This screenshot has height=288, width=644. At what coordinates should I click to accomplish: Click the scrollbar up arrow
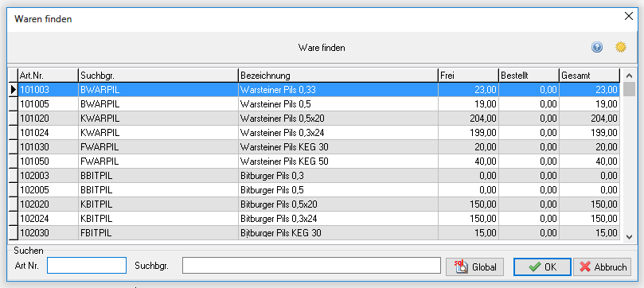(629, 76)
